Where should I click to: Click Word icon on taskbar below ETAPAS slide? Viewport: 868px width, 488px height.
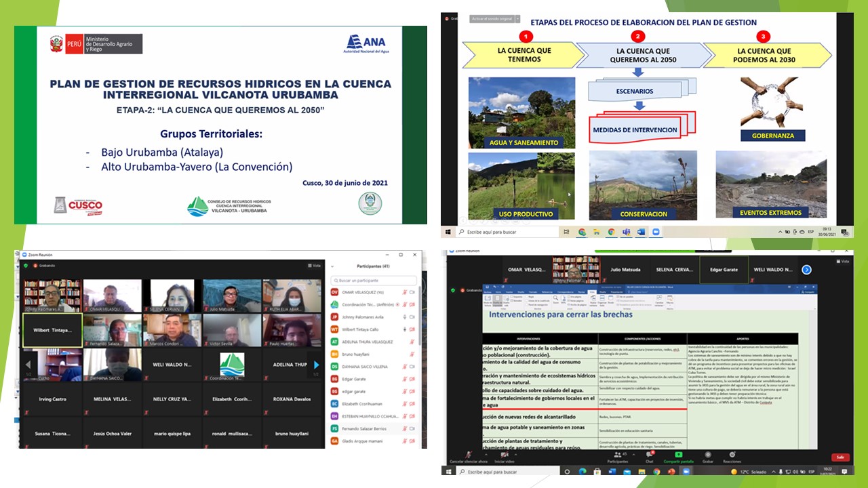(641, 231)
